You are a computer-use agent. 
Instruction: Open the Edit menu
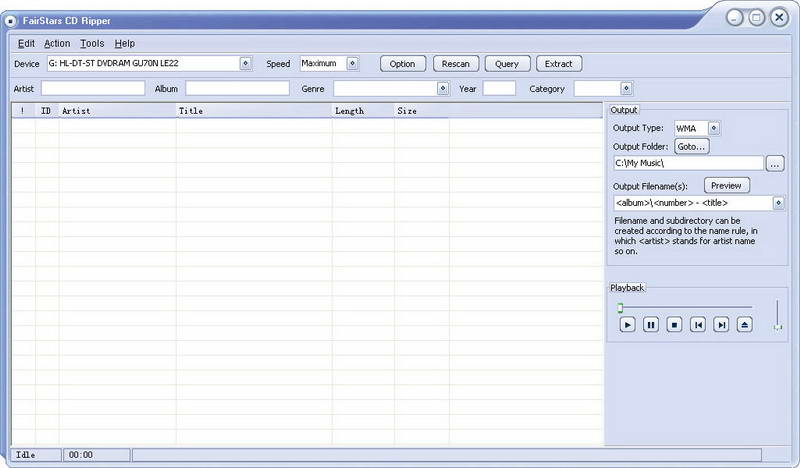point(26,43)
